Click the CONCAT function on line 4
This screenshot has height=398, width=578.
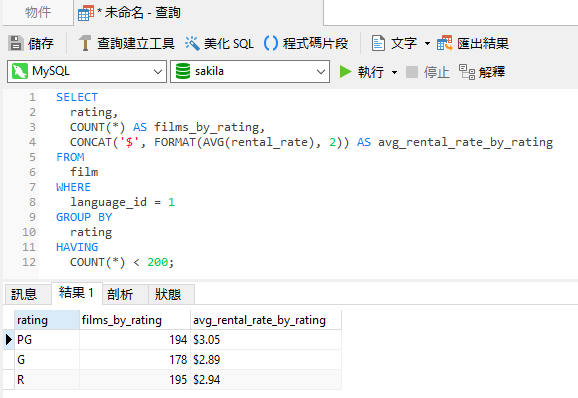91,142
